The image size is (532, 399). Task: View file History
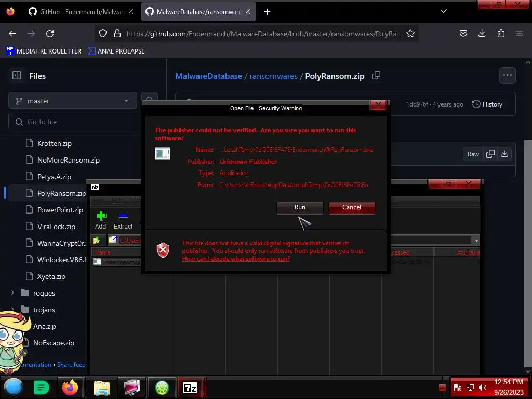(x=487, y=104)
